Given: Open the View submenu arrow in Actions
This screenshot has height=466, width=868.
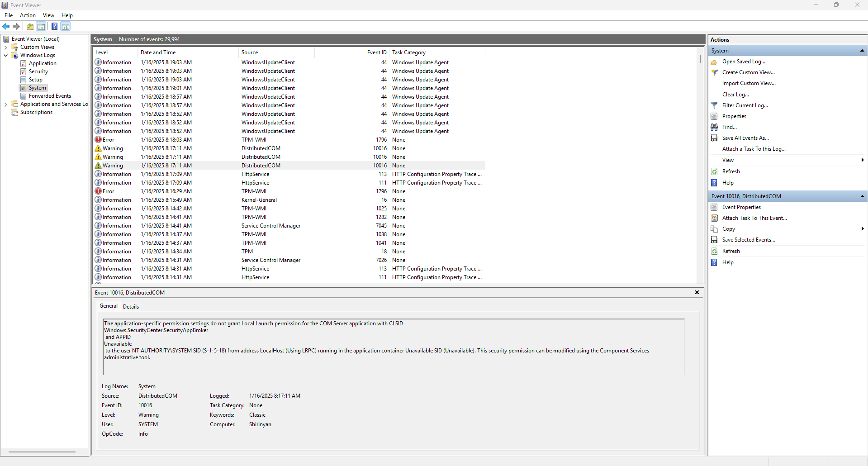Looking at the screenshot, I should pyautogui.click(x=863, y=160).
